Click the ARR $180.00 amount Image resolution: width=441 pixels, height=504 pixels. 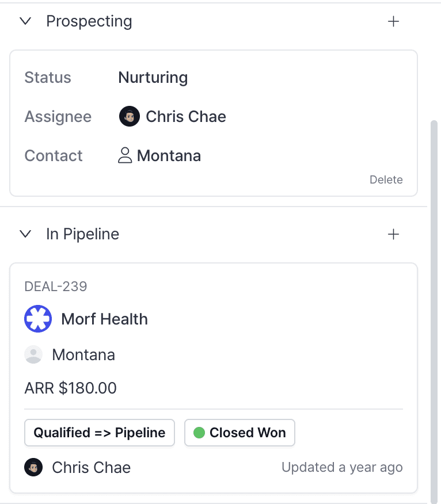tap(71, 388)
